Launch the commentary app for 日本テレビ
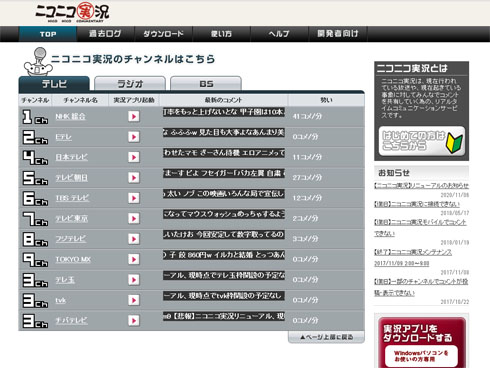Viewport: 490px width, 368px height. [134, 157]
